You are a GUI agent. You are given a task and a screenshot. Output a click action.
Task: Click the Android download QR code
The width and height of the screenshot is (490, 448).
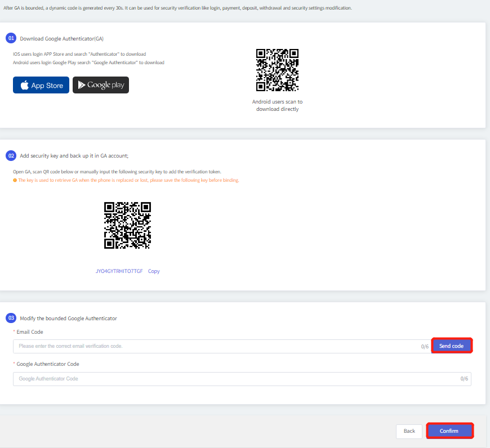tap(277, 70)
